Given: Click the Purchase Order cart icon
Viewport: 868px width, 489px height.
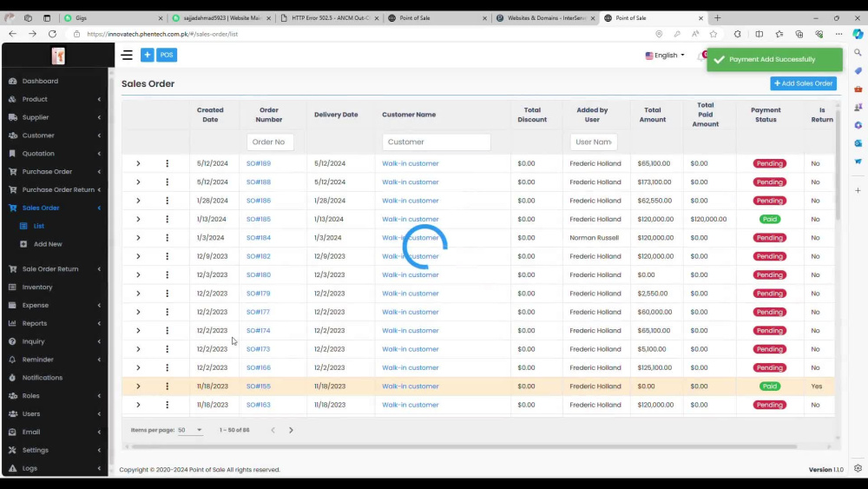Looking at the screenshot, I should 12,172.
